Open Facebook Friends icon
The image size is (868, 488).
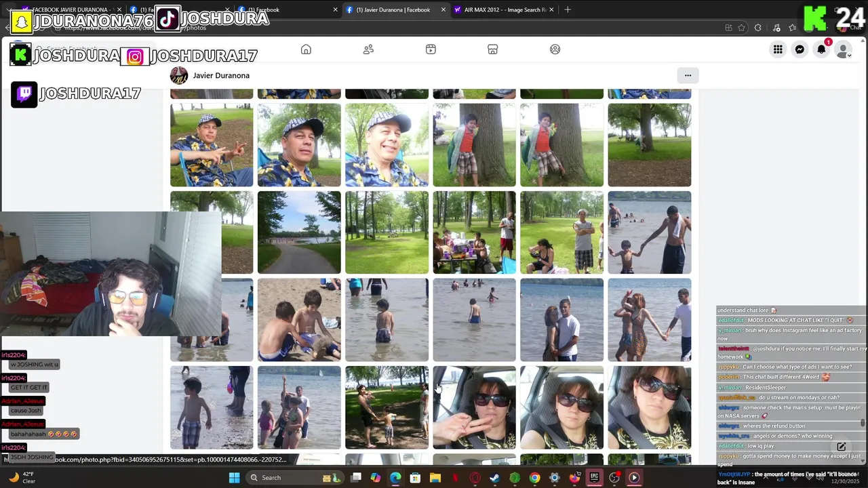pos(368,49)
